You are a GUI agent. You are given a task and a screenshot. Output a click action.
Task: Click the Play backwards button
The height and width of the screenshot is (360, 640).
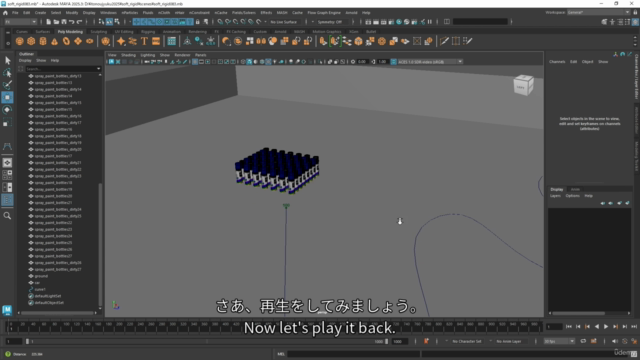point(597,327)
